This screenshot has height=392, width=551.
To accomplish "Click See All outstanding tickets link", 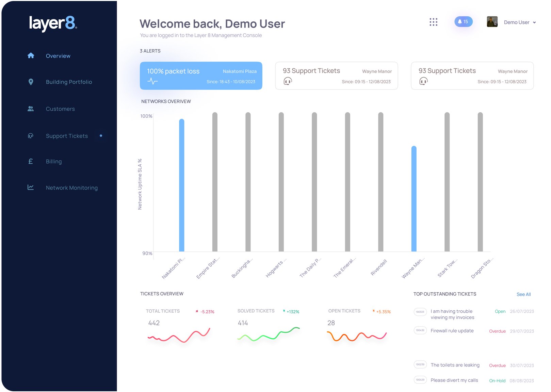I will 523,294.
